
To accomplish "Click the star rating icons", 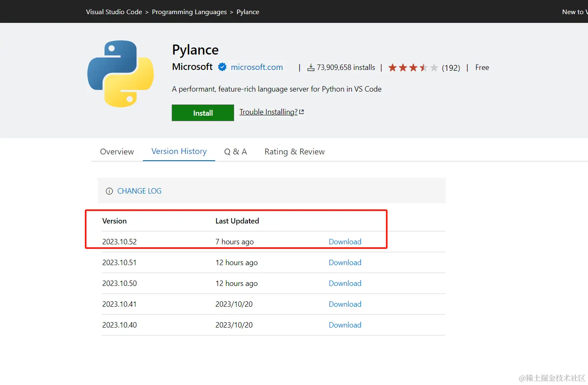I will coord(413,67).
